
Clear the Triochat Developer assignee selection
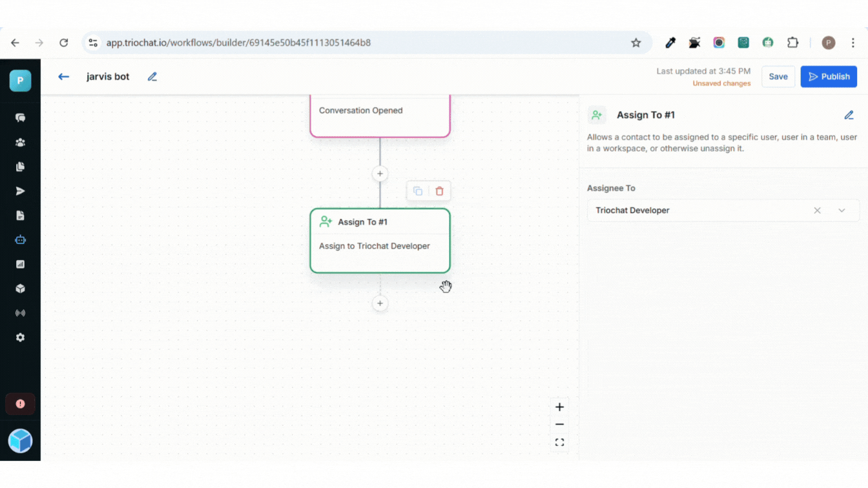[817, 210]
